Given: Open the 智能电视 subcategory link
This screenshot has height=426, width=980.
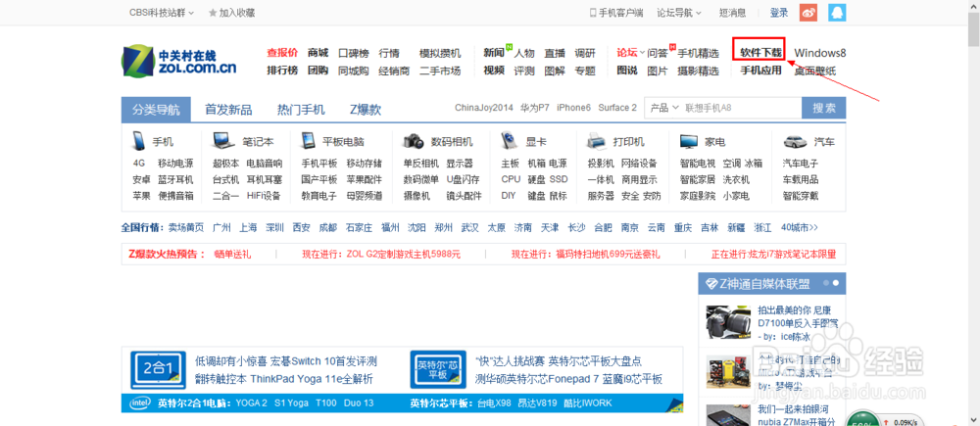Looking at the screenshot, I should (698, 164).
